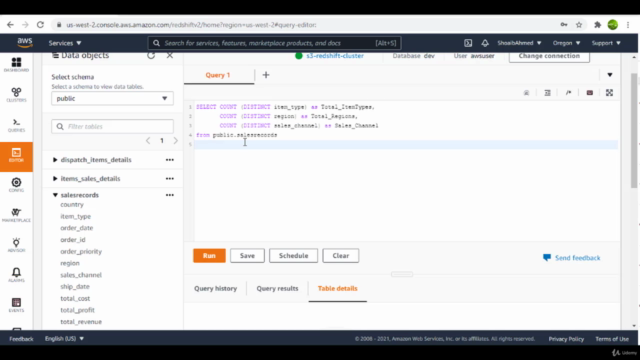This screenshot has height=360, width=640.
Task: Select the order_priority column
Action: coord(81,251)
